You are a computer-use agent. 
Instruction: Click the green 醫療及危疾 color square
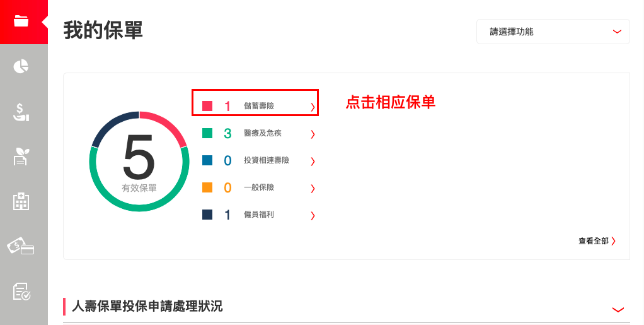tap(207, 133)
